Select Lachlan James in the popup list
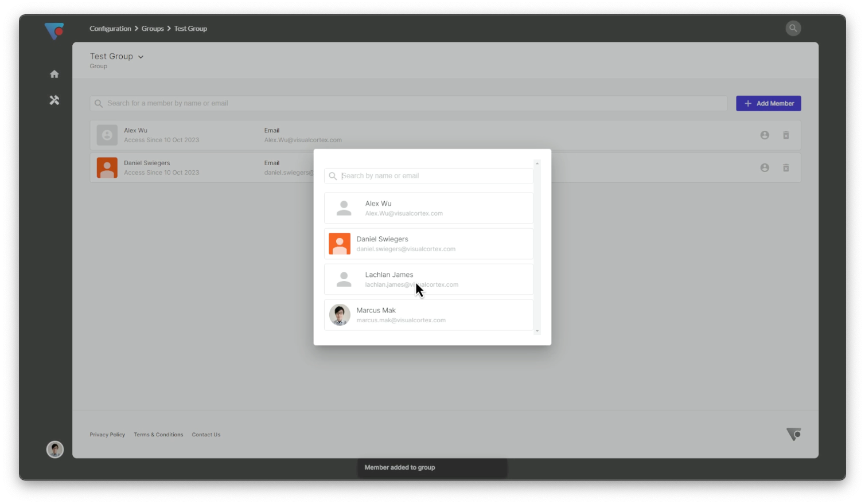The image size is (865, 504). click(428, 279)
